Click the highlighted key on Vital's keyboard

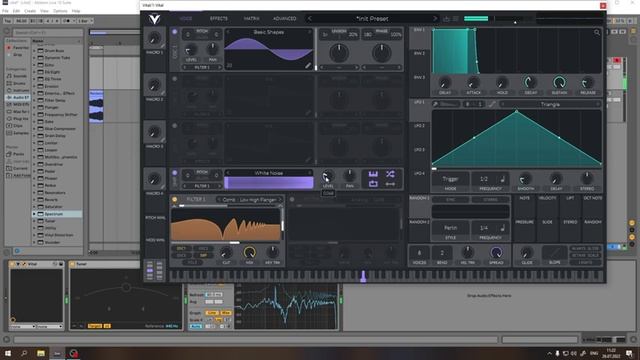[x=363, y=276]
